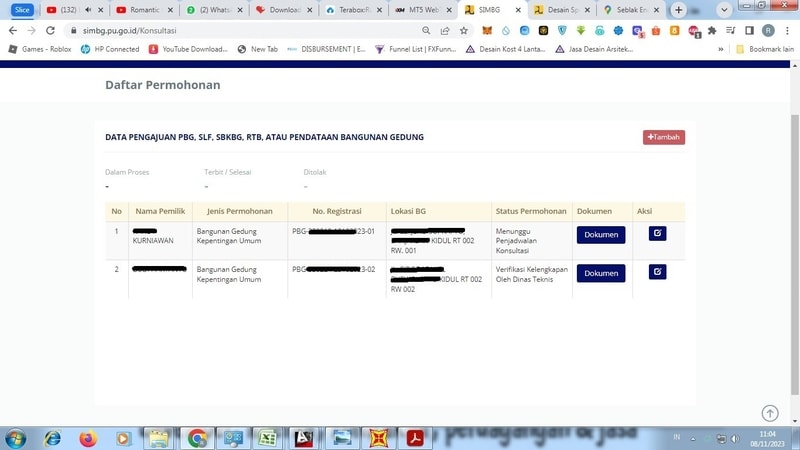Open Firefox from the taskbar
Viewport: 800px width, 450px height.
pyautogui.click(x=88, y=438)
